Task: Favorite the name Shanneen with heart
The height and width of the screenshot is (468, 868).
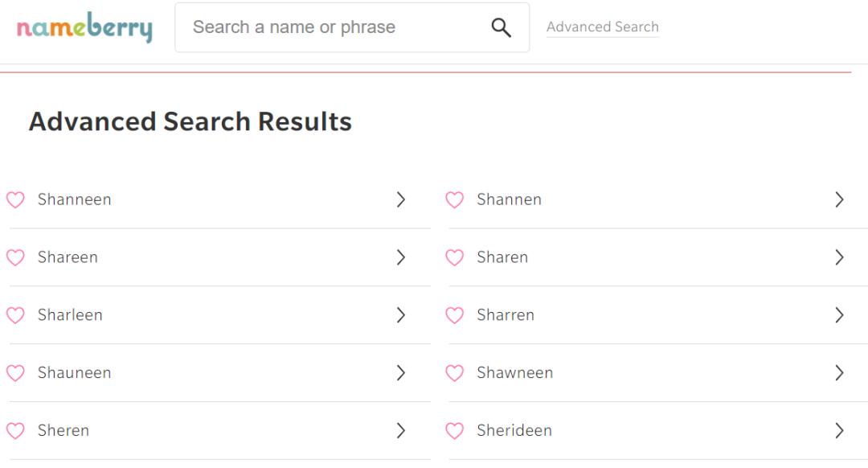Action: [15, 200]
